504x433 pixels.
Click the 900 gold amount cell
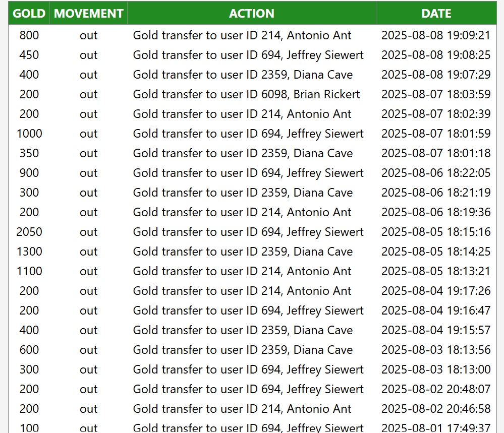click(29, 173)
